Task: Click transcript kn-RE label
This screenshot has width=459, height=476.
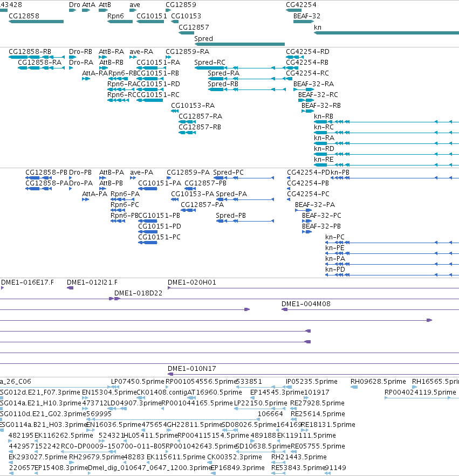Action: 324,160
